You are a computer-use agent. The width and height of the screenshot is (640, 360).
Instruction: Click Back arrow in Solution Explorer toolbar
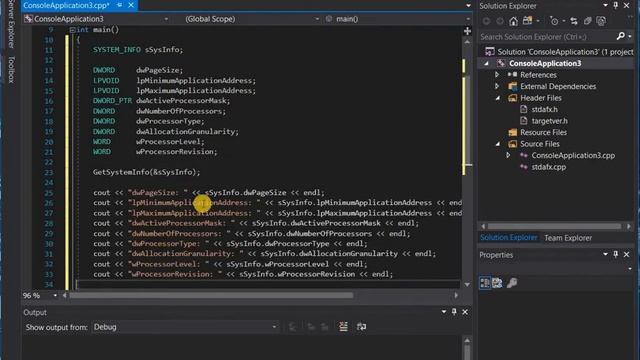[486, 21]
